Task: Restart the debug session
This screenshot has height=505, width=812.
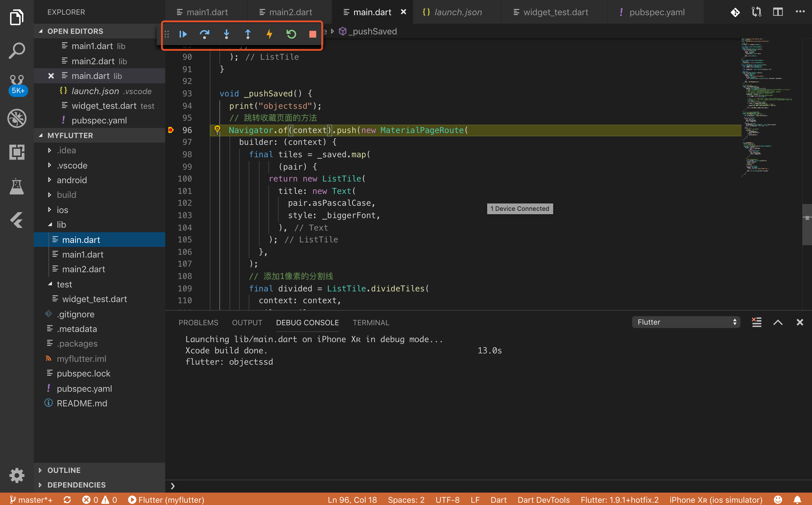Action: 291,34
